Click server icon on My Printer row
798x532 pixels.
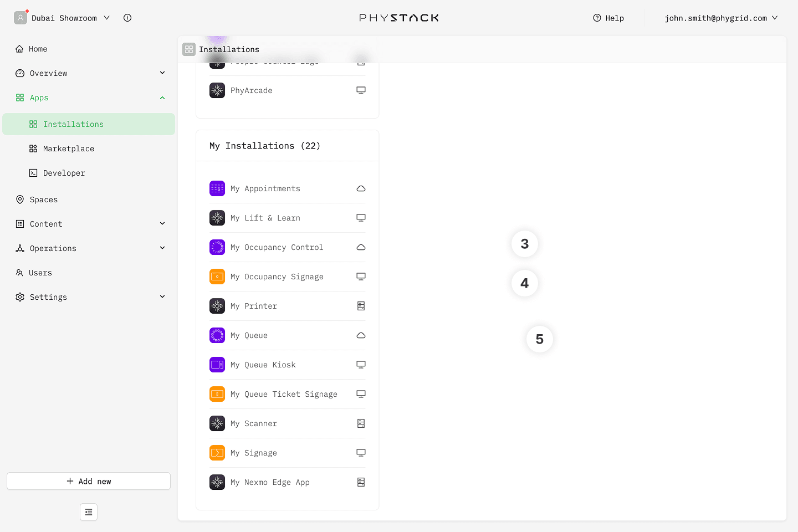(361, 306)
